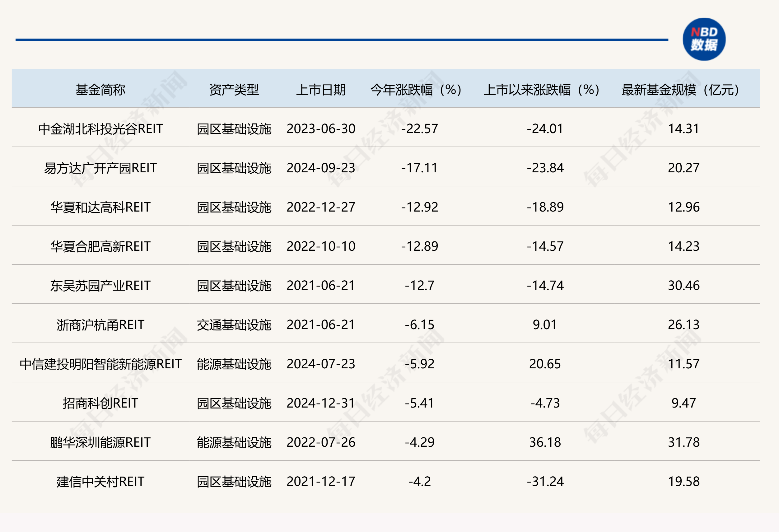
Task: Click the 招商科创REIT fund name
Action: coord(100,403)
